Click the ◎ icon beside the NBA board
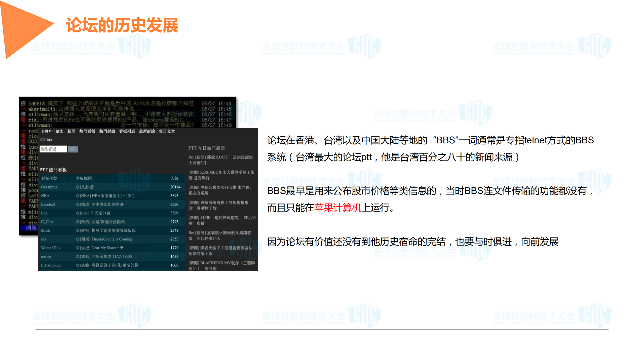Image resolution: width=644 pixels, height=362 pixels. click(x=78, y=196)
